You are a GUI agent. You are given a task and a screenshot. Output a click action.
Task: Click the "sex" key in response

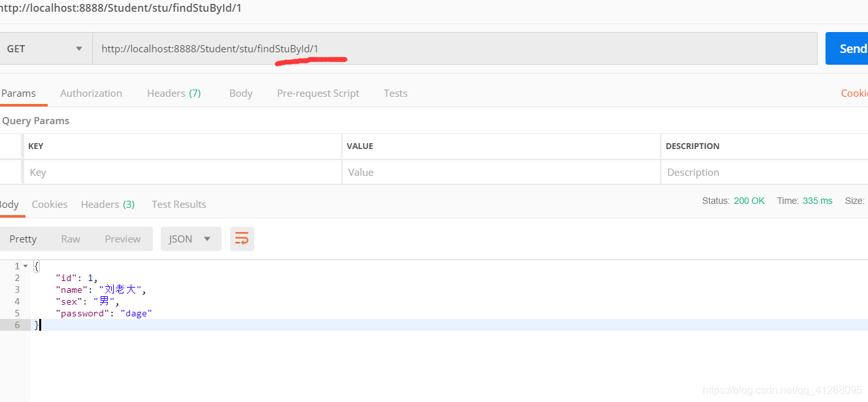click(x=69, y=301)
